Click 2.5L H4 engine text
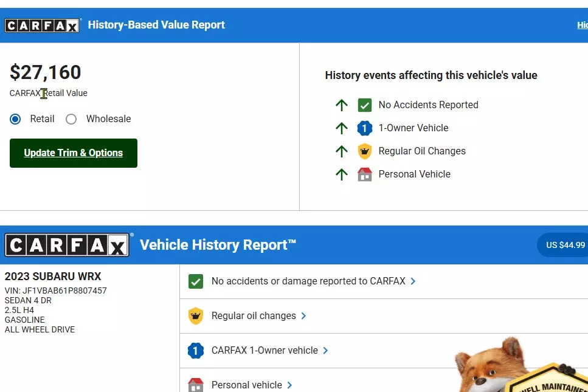 coord(19,310)
